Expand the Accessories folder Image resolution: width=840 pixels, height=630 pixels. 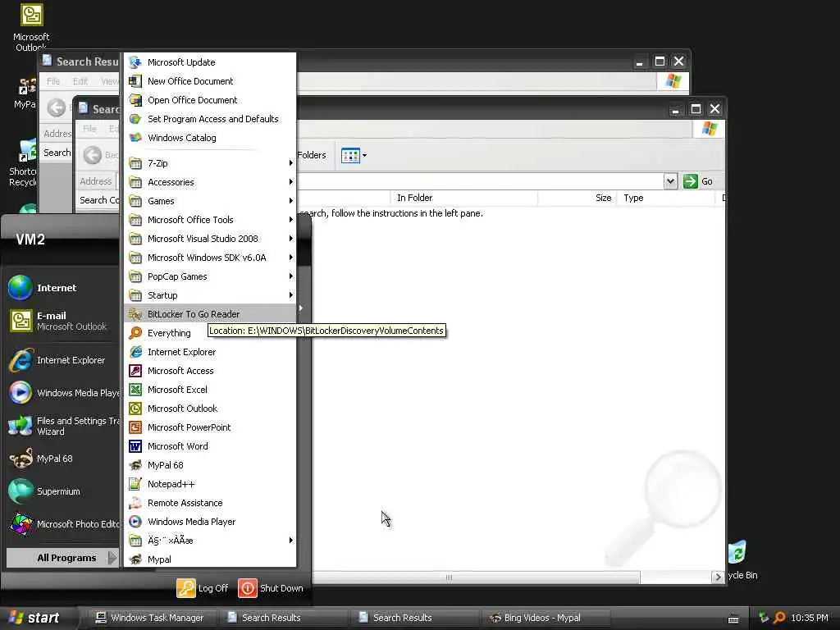point(210,182)
